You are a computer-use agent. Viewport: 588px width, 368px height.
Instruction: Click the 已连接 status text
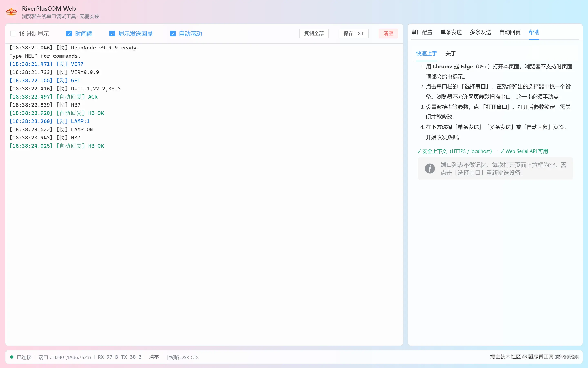[x=24, y=357]
